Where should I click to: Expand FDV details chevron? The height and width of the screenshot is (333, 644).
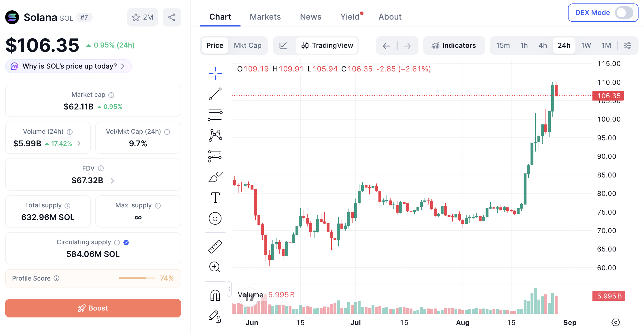pos(112,181)
